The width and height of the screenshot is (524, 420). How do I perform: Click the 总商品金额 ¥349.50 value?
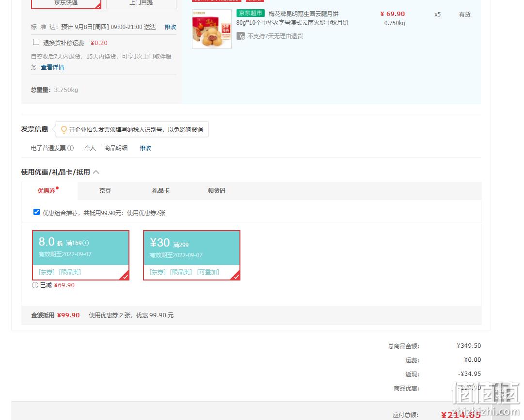469,346
